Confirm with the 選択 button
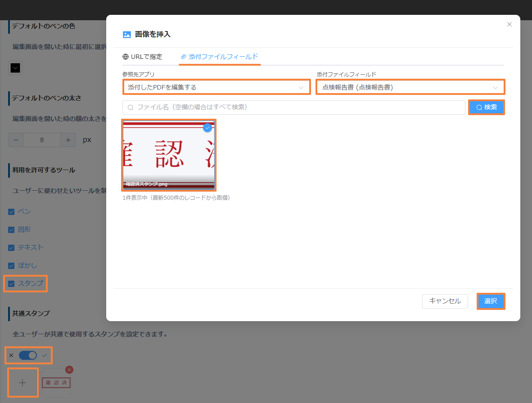532x403 pixels. click(491, 301)
